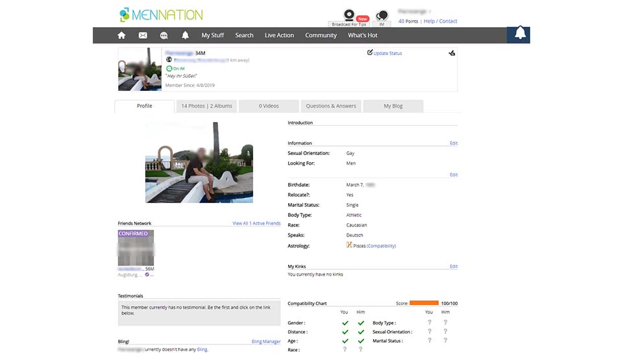Click the small bell icon in navbar
The width and height of the screenshot is (623, 364).
(x=185, y=35)
